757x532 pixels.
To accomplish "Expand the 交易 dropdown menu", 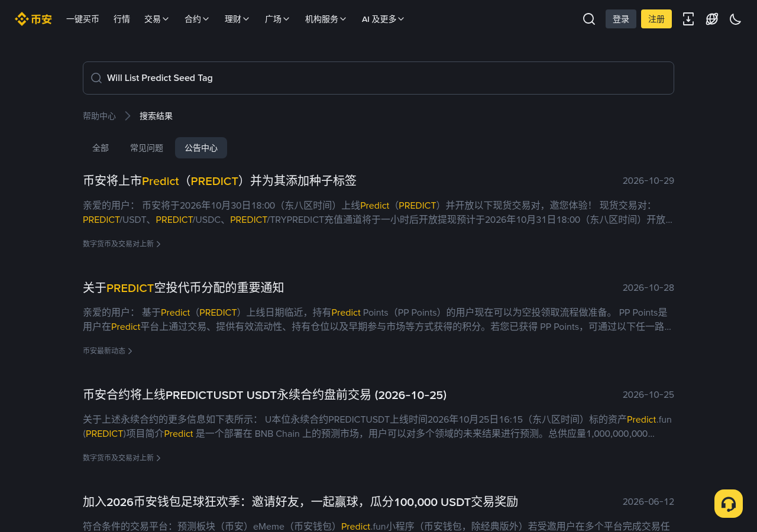I will coord(157,19).
